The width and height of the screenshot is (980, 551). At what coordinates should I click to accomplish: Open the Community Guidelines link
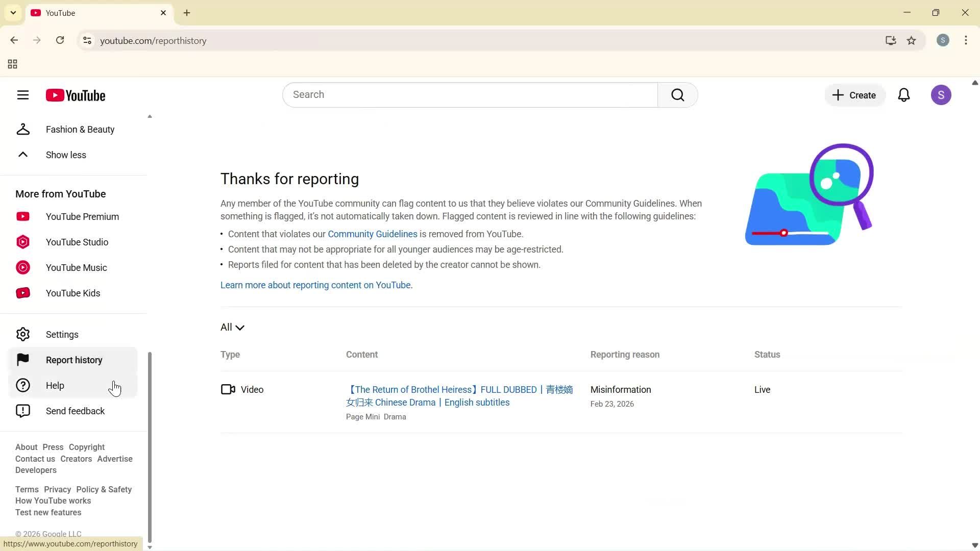point(372,234)
